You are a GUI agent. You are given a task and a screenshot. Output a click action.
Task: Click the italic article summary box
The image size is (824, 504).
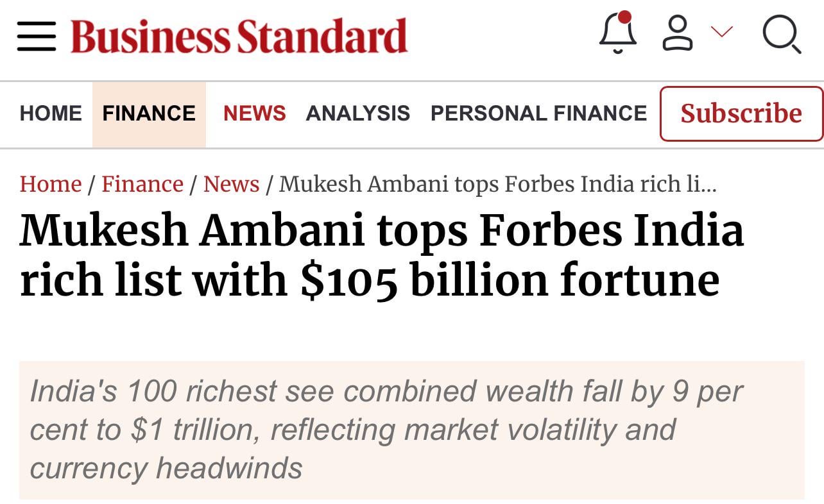click(x=411, y=430)
